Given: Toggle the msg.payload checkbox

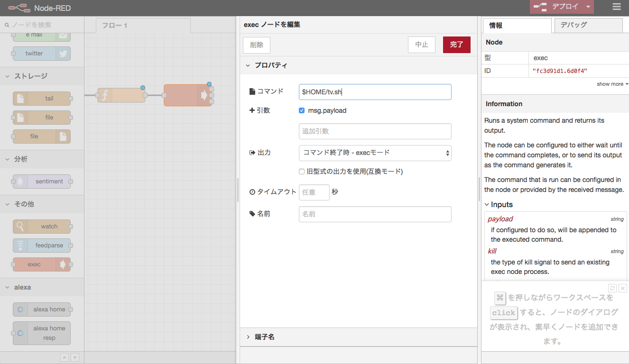Looking at the screenshot, I should point(302,110).
